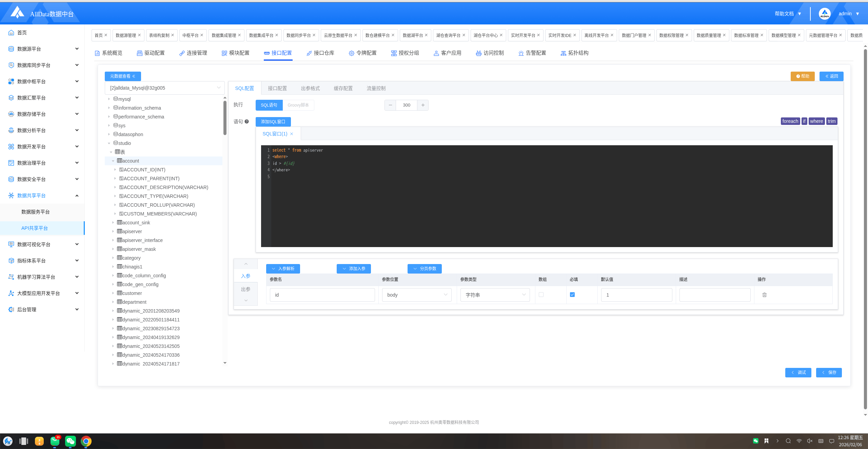Image resolution: width=868 pixels, height=449 pixels.
Task: Click the help question icon beside 语句
Action: [246, 121]
